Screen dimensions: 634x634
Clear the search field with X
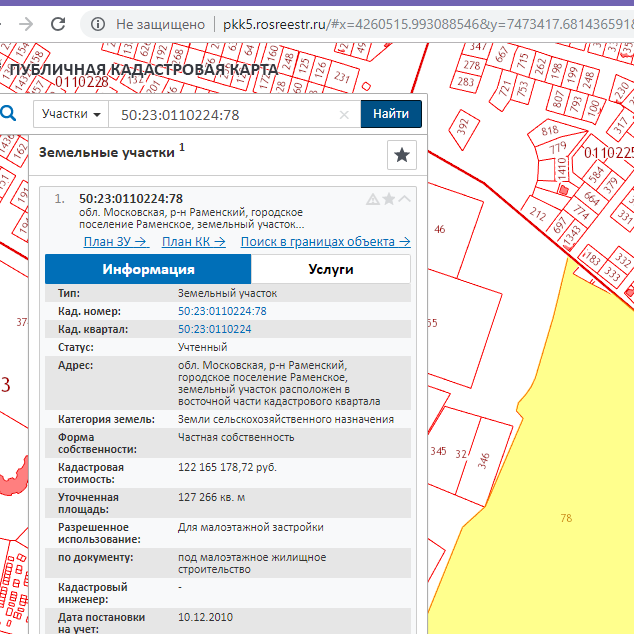pos(345,115)
